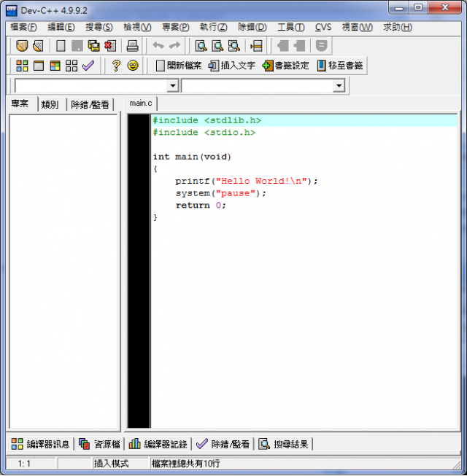The height and width of the screenshot is (476, 467).
Task: Click the Rebuild All icon
Action: 72,66
